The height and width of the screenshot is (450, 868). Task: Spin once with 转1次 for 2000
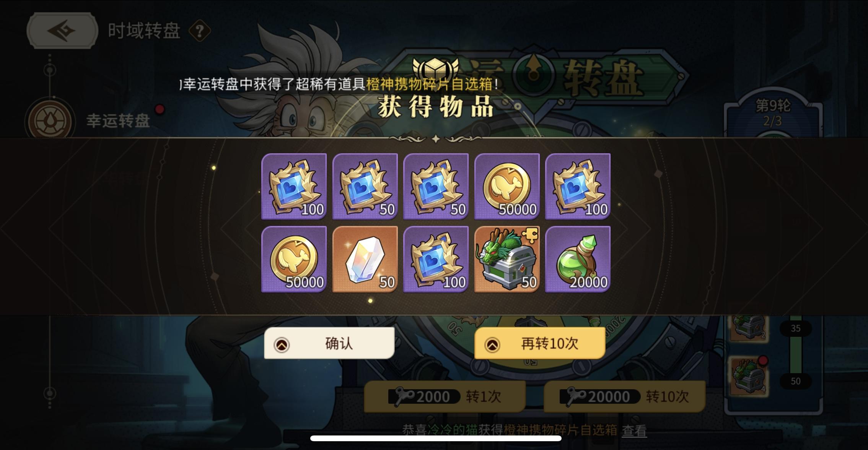point(445,396)
